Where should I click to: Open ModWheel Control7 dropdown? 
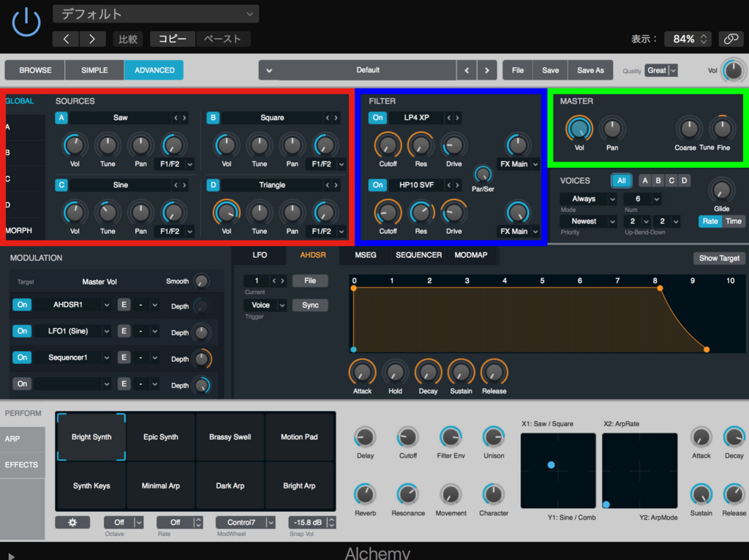pos(246,522)
